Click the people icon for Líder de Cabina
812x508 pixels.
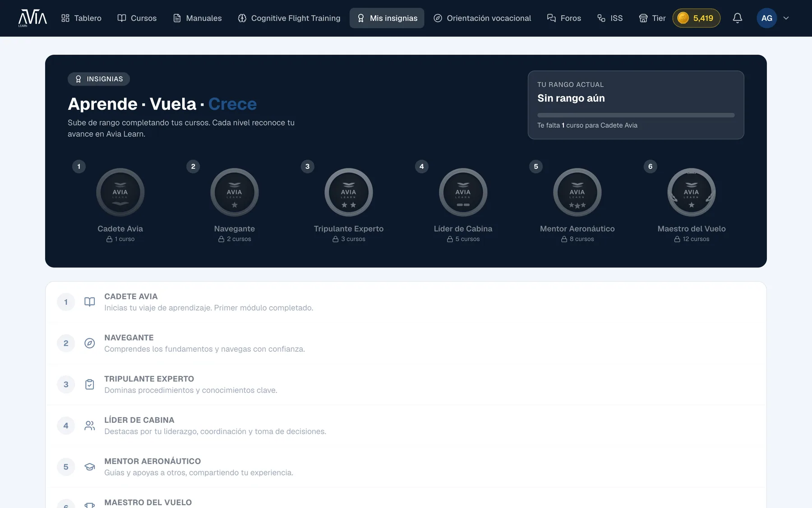(90, 425)
